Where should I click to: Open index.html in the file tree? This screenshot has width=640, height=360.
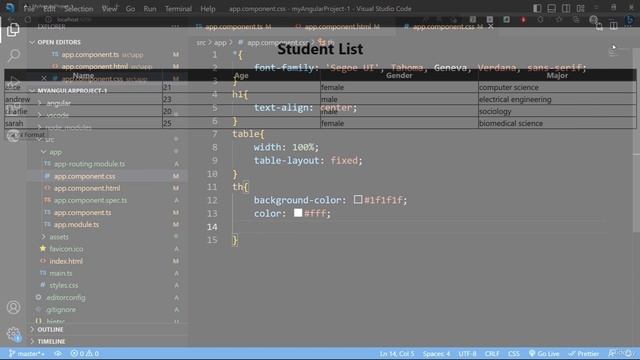click(66, 261)
